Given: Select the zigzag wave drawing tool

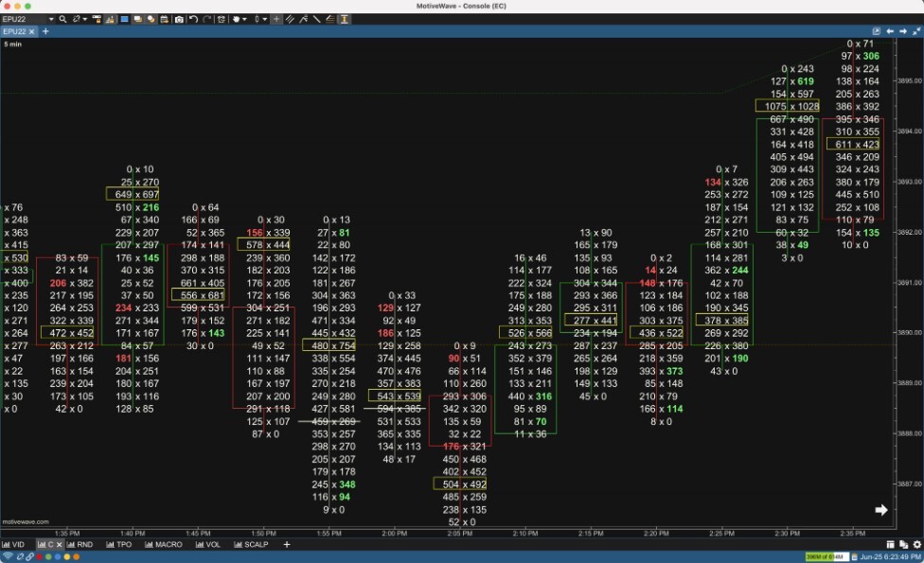Looking at the screenshot, I should (304, 19).
